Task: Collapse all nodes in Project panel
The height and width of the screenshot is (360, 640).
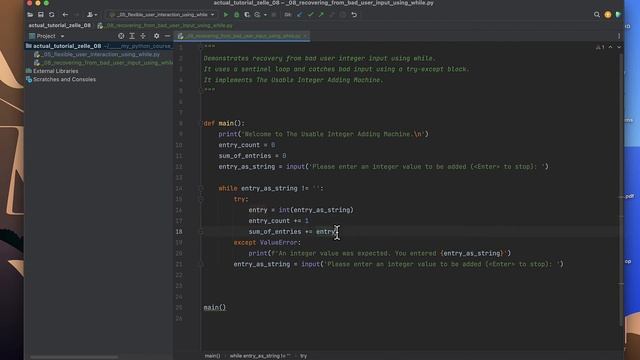Action: coord(143,36)
